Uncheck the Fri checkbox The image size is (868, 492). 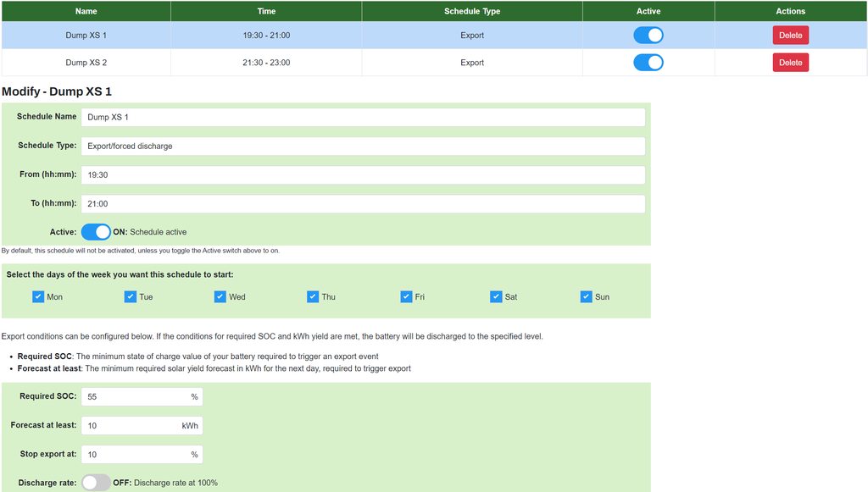[x=406, y=297]
